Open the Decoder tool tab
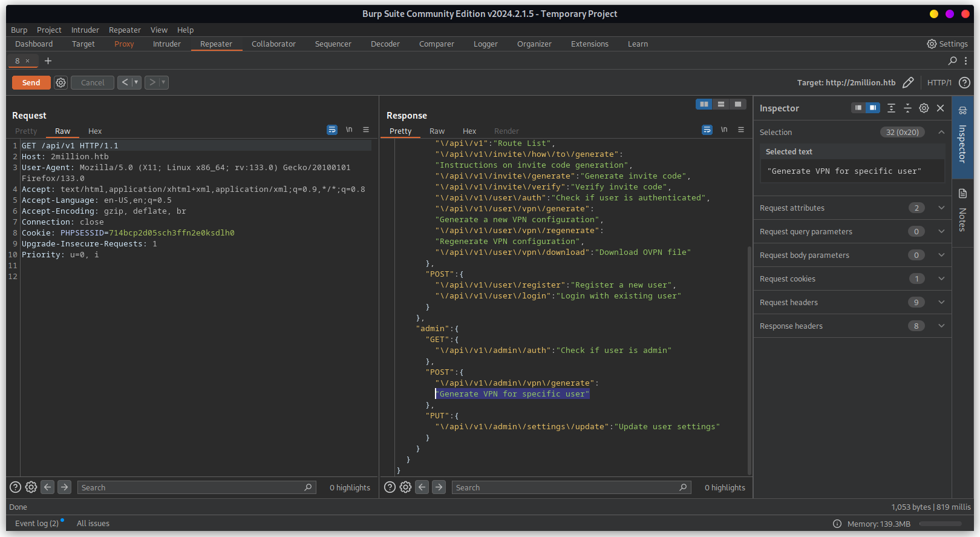 click(385, 44)
